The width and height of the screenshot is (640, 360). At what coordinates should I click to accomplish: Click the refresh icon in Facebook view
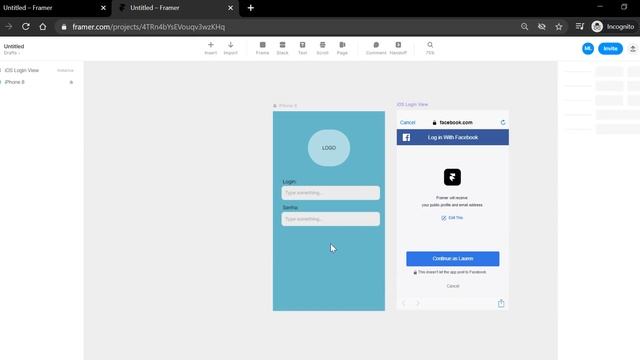coord(503,122)
